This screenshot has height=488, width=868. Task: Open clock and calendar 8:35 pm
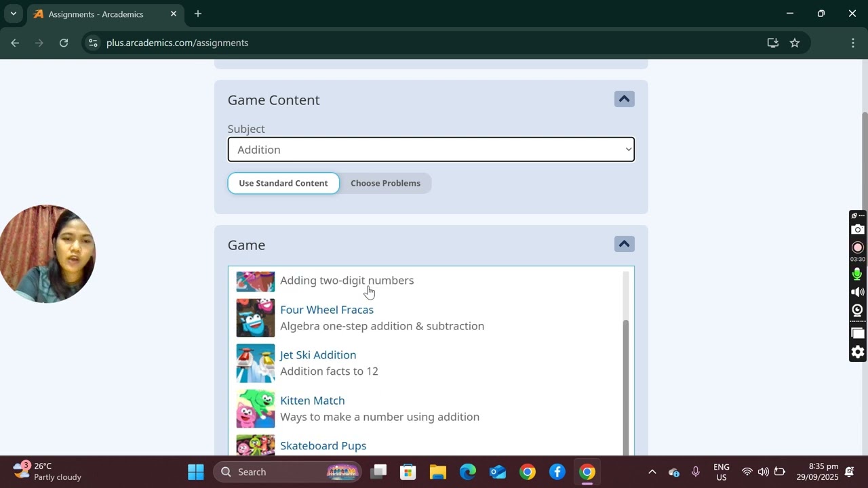(x=818, y=472)
